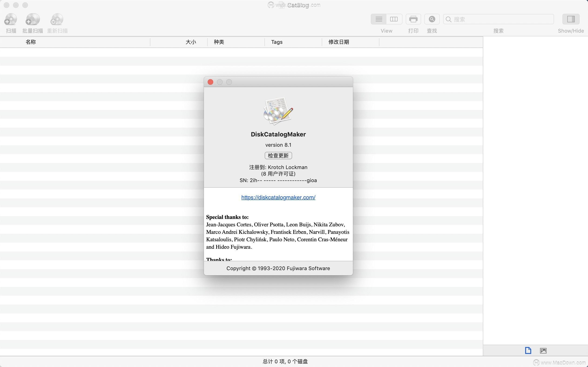Click the Special thanks to heading
Viewport: 588px width, 367px height.
(227, 217)
